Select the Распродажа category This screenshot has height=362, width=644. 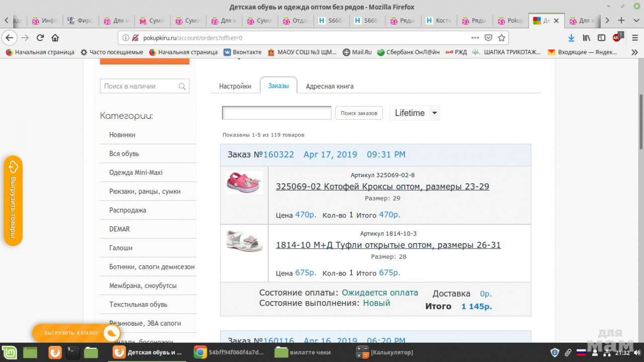pyautogui.click(x=128, y=210)
